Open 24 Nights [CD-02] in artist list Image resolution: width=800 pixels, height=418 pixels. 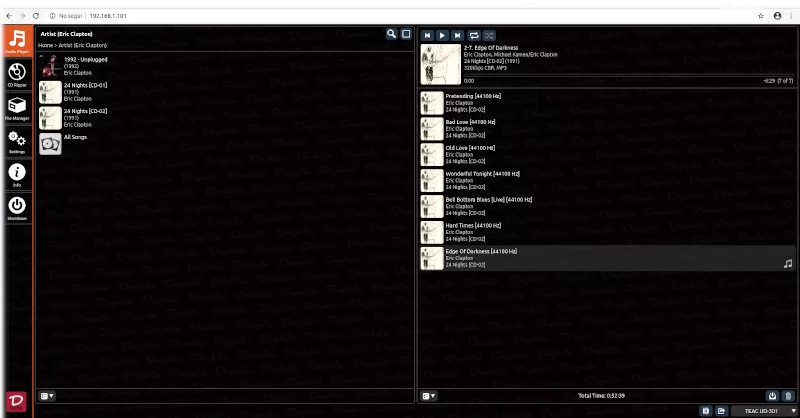224,118
